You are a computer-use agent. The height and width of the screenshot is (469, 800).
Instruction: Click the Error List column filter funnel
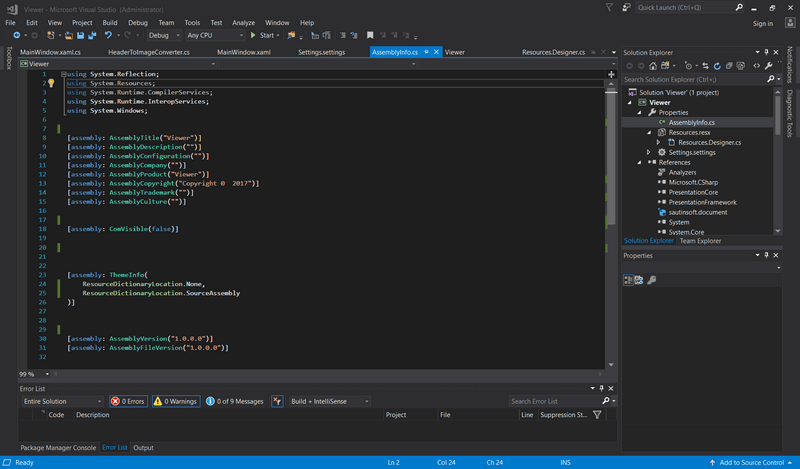pos(597,414)
